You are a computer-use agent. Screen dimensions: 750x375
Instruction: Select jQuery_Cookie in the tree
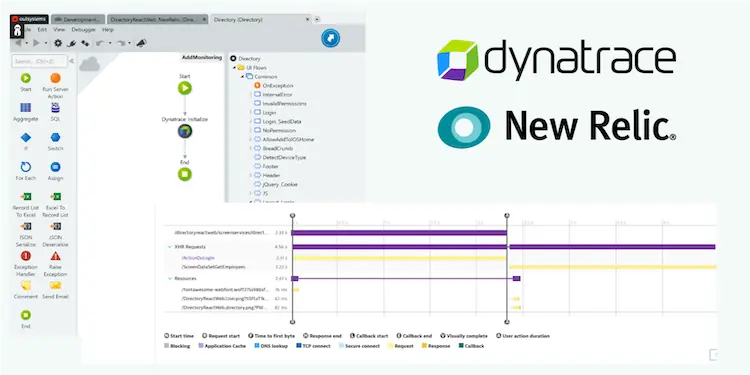pyautogui.click(x=276, y=184)
